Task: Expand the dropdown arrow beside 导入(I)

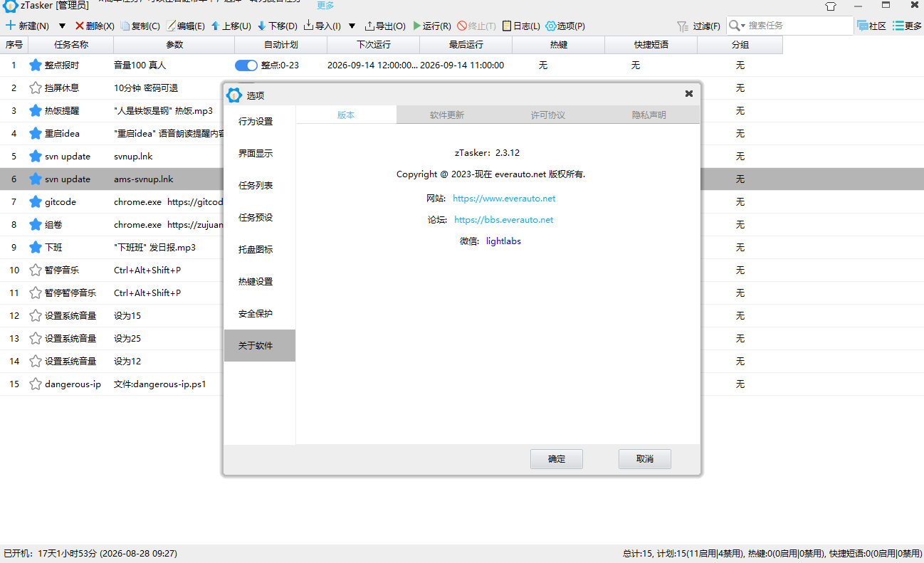Action: 352,26
